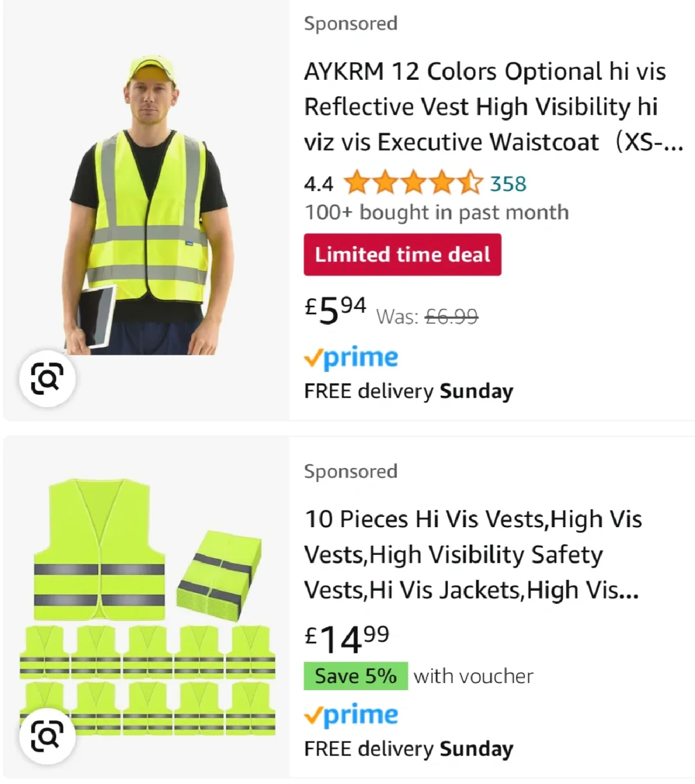
Task: Click second listing's Sponsored label
Action: [351, 472]
